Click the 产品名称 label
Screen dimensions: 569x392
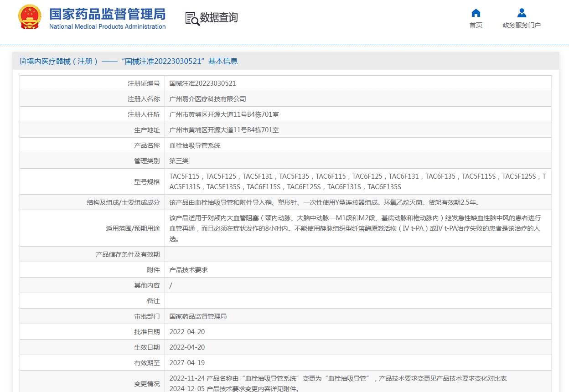click(147, 145)
